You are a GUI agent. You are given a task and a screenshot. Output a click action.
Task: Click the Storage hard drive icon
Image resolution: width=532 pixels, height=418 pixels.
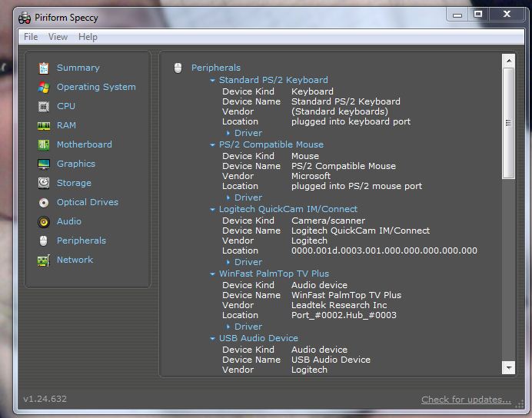[43, 183]
